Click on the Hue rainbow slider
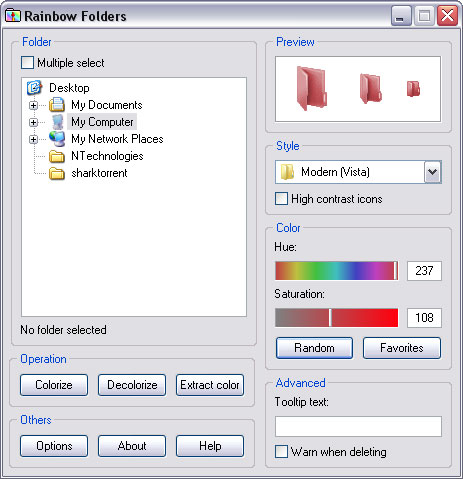The image size is (463, 479). pyautogui.click(x=337, y=271)
